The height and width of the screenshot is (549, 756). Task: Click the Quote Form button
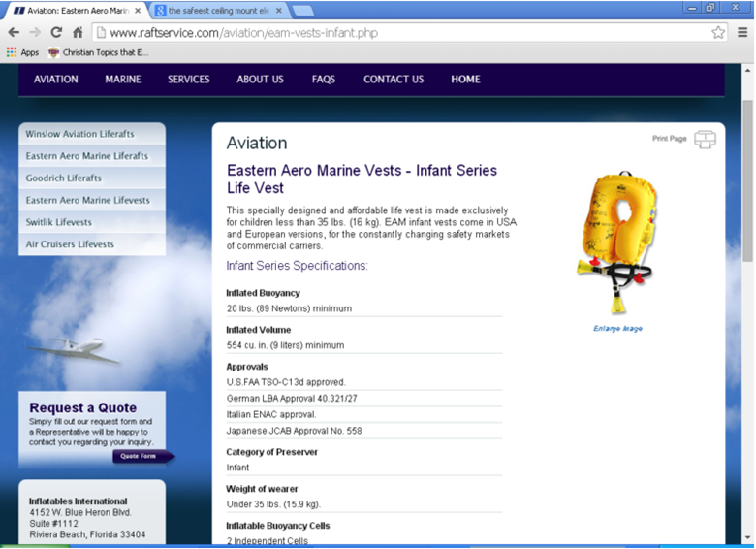pyautogui.click(x=142, y=456)
